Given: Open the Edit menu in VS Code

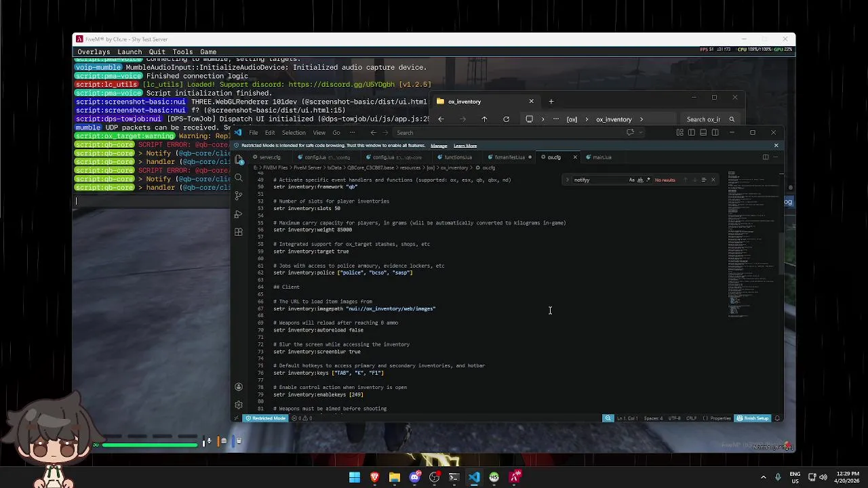Looking at the screenshot, I should click(x=270, y=133).
